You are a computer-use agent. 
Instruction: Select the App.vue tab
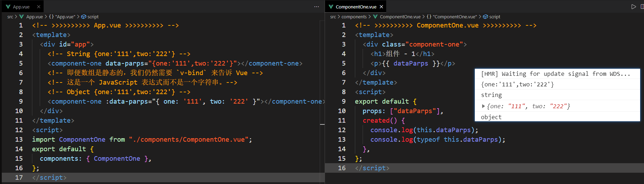(22, 7)
